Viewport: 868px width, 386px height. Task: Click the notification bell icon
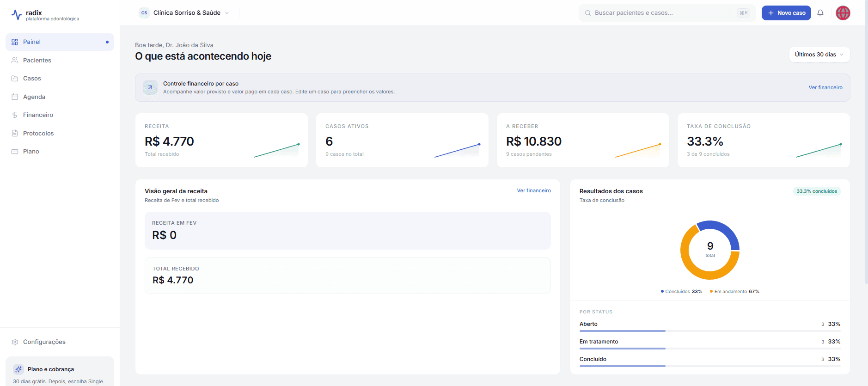pos(820,13)
